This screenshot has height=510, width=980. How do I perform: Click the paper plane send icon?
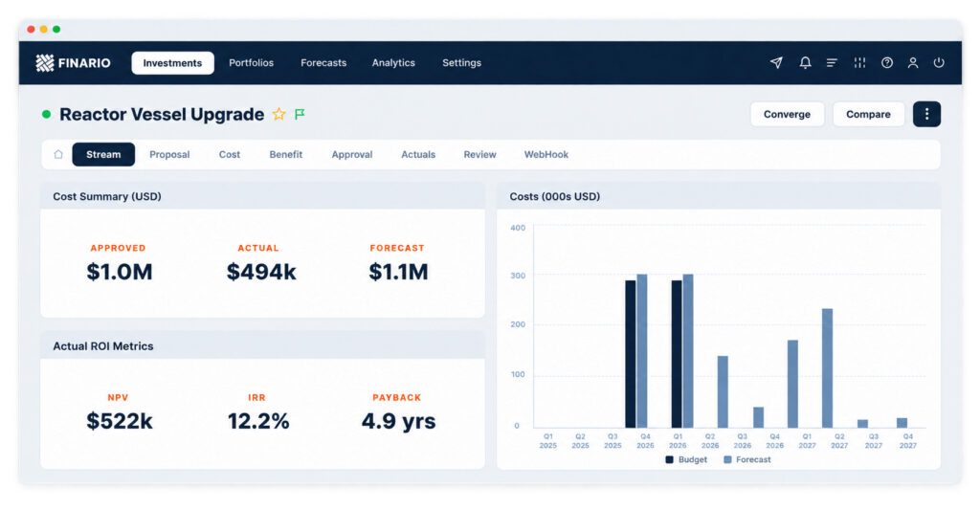pos(776,62)
